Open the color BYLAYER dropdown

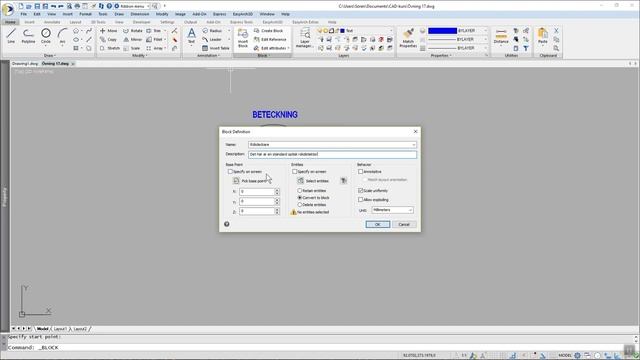tap(485, 31)
